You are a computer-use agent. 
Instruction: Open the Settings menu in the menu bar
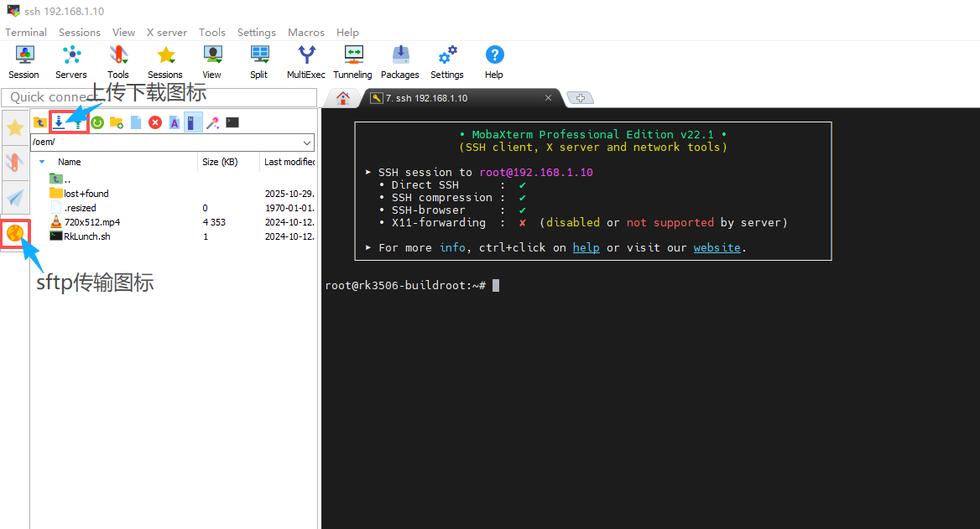tap(256, 33)
